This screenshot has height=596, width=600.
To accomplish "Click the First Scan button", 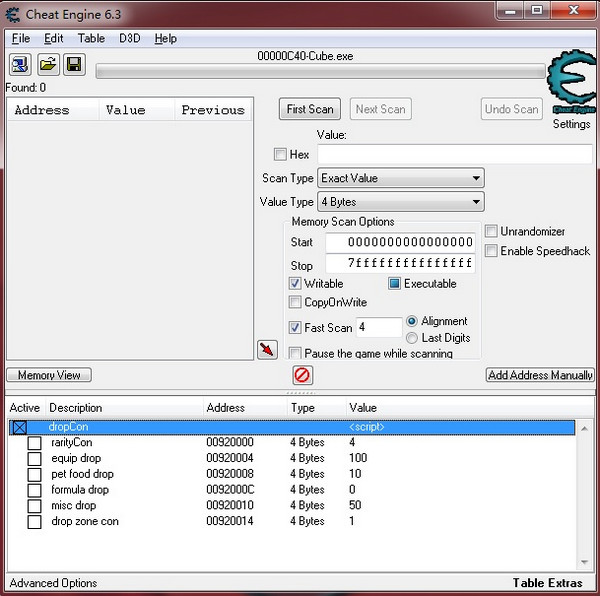I will tap(310, 109).
